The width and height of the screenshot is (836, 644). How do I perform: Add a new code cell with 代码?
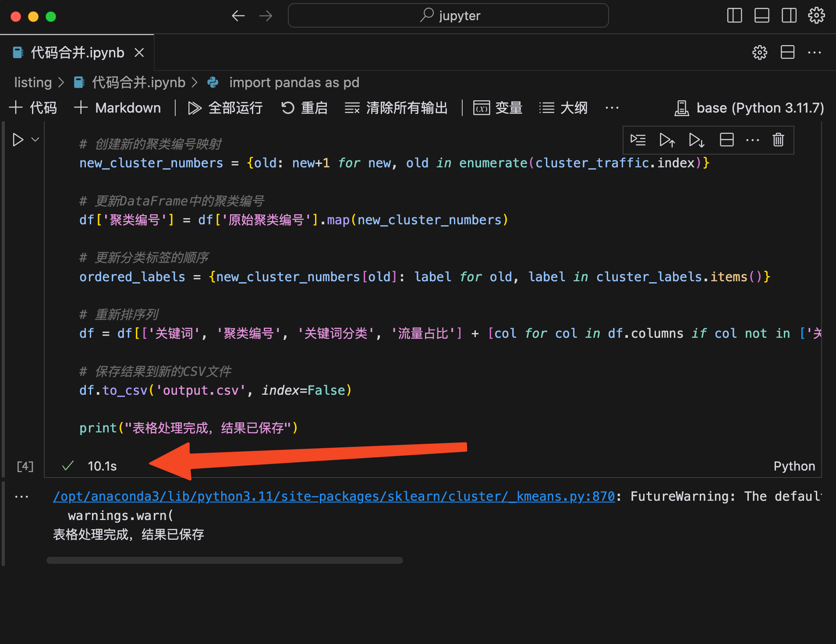click(33, 108)
